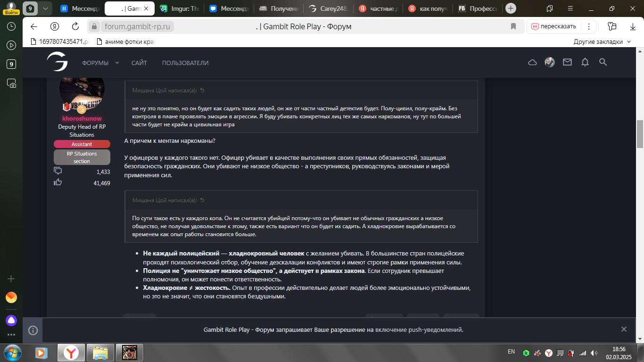
Task: Open the khoroshunow profile link
Action: pos(82,119)
